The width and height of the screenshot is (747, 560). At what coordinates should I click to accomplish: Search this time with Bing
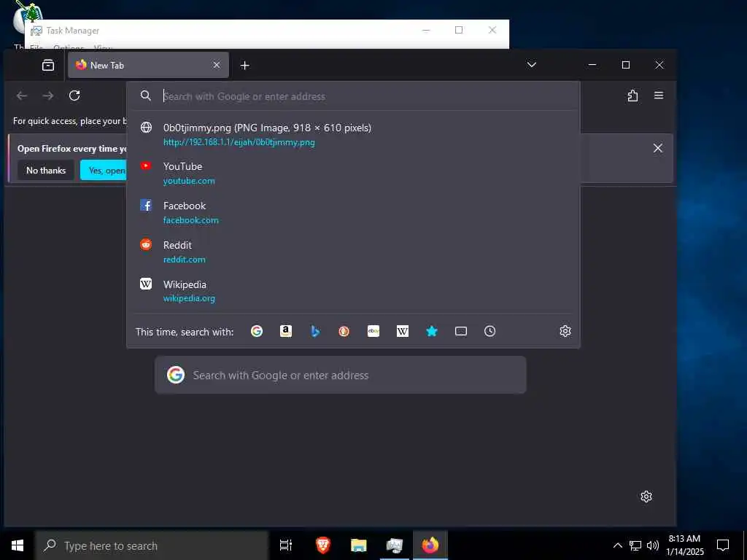pos(315,331)
